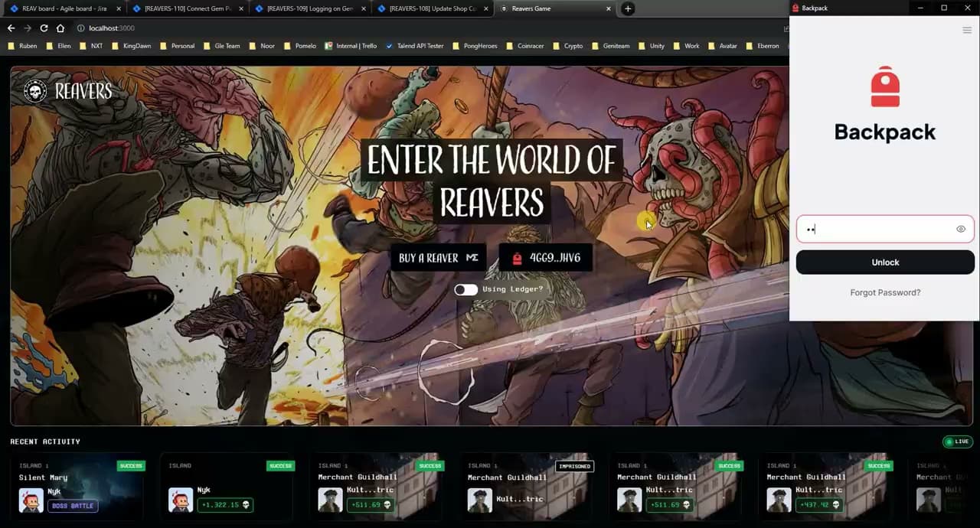Switch to the REAVERS-108 Update Shop tab

[431, 8]
